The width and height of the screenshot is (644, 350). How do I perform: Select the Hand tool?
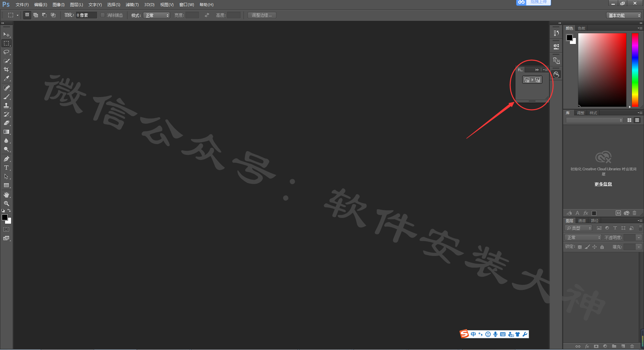(6, 195)
